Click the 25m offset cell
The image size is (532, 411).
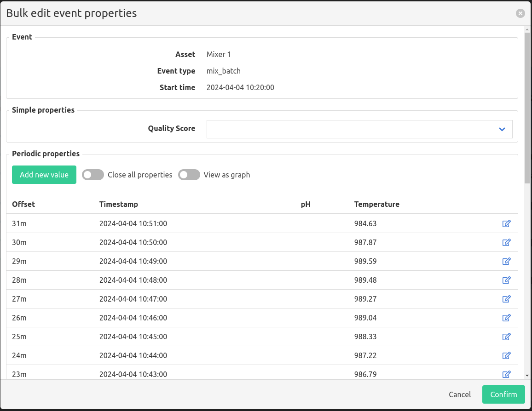coord(19,337)
